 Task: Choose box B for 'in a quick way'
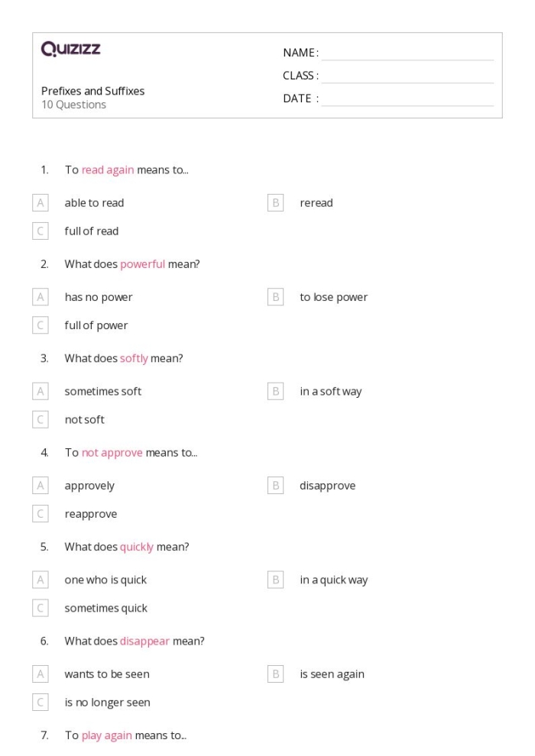pyautogui.click(x=276, y=580)
